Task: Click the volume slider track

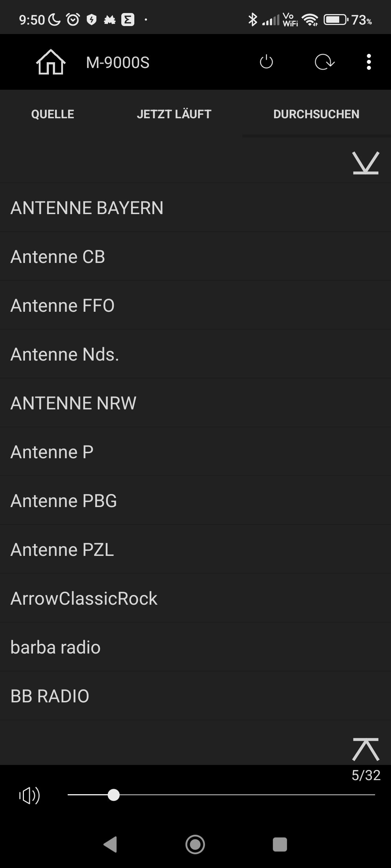Action: tap(221, 795)
